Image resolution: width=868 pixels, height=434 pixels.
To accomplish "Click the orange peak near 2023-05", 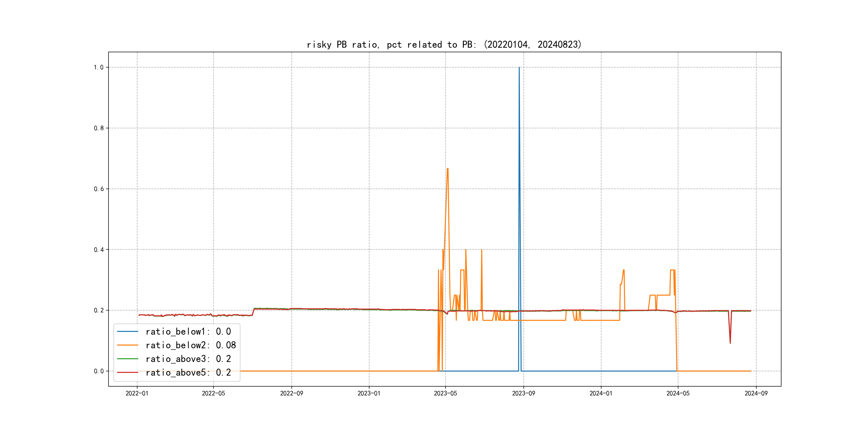I will pos(447,169).
